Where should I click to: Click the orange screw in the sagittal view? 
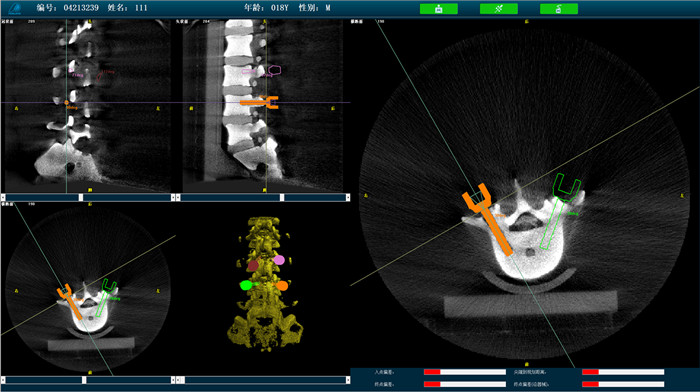pyautogui.click(x=259, y=102)
